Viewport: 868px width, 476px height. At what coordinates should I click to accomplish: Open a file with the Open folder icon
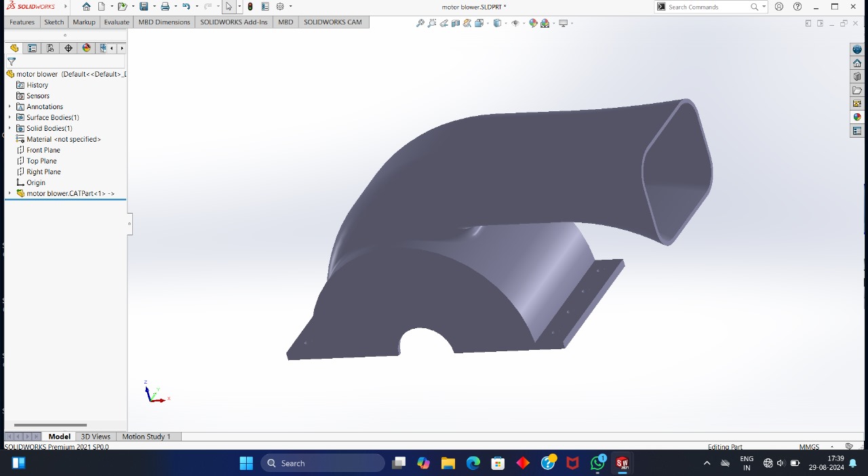tap(121, 7)
